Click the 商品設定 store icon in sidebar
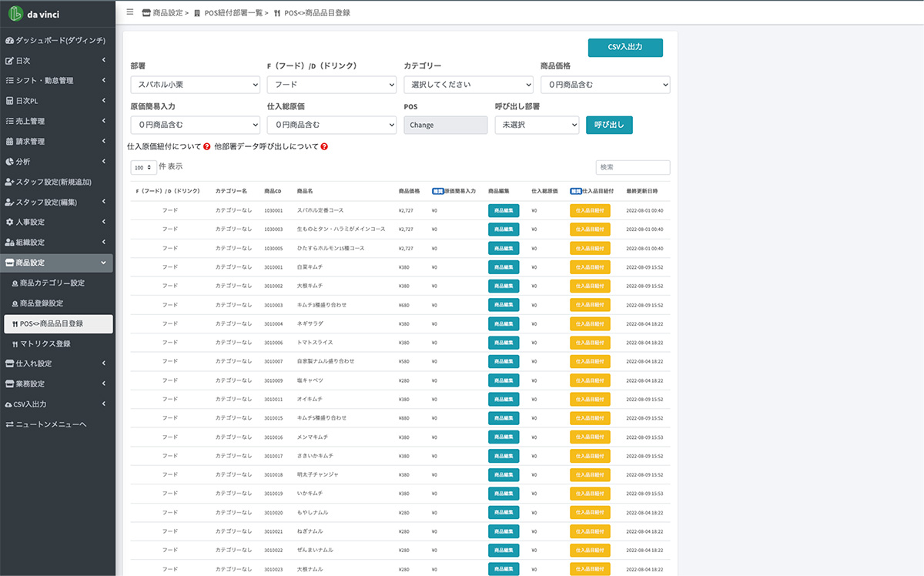The height and width of the screenshot is (576, 924). tap(9, 263)
